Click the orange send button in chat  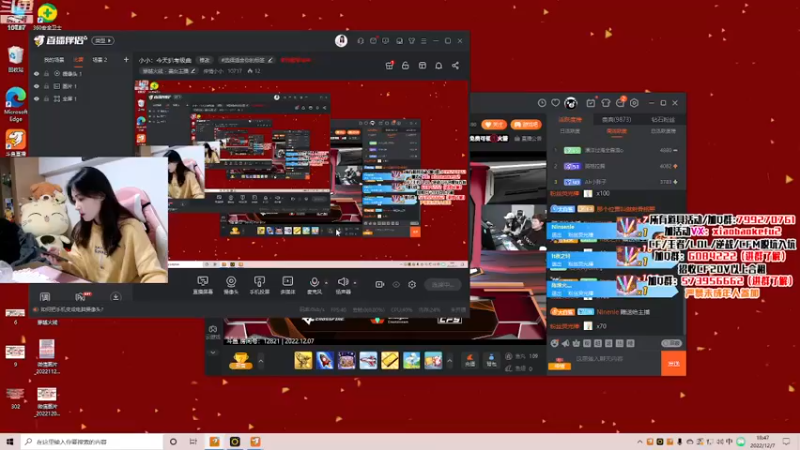click(673, 363)
